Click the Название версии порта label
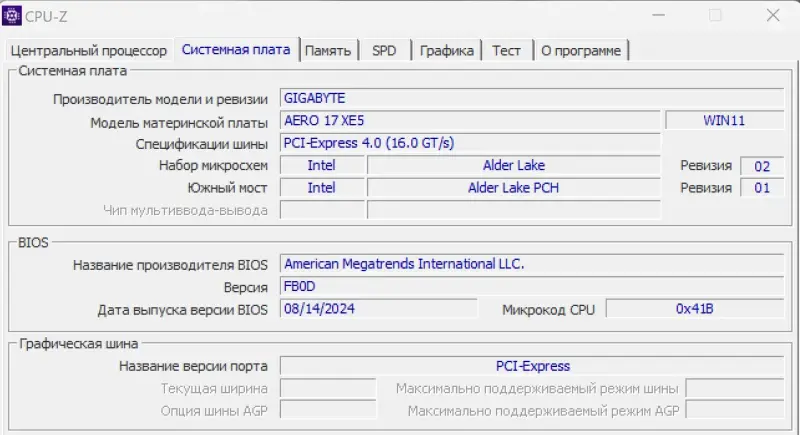The height and width of the screenshot is (435, 800). click(x=193, y=366)
